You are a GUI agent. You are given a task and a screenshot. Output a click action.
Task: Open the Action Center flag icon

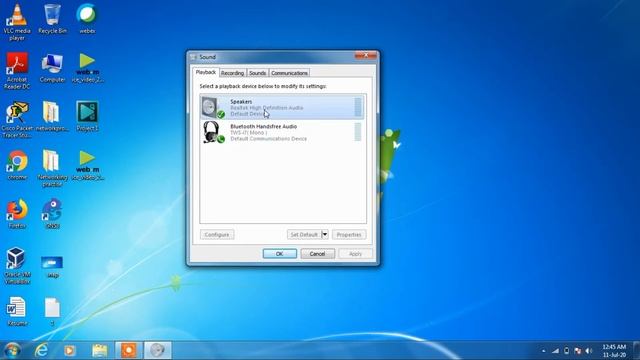[578, 351]
